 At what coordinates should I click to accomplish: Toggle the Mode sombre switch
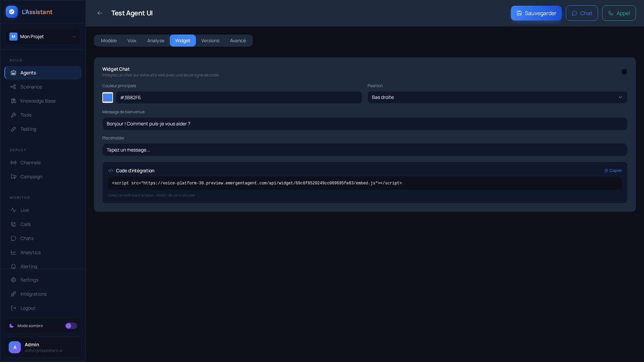click(71, 325)
